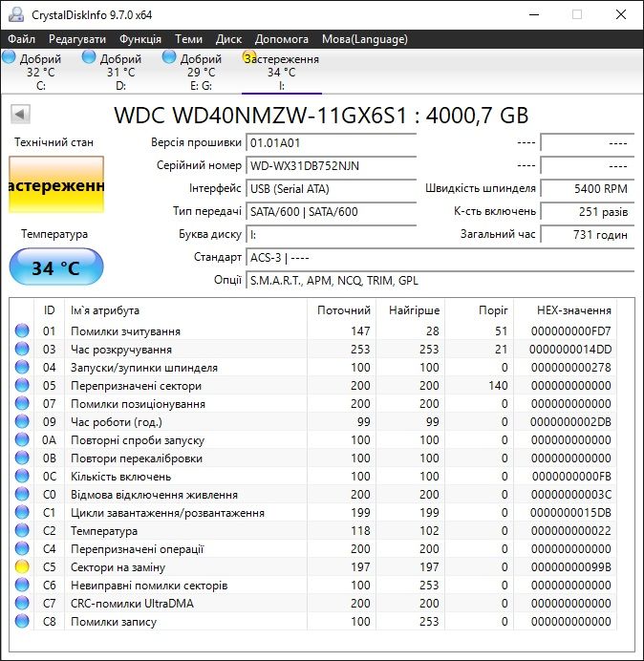The height and width of the screenshot is (661, 644).
Task: Click status icon of attribute C8 row
Action: [22, 622]
